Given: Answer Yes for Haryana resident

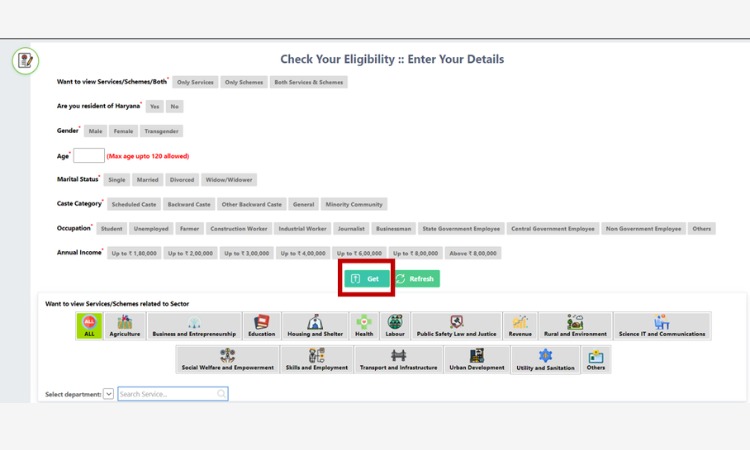Looking at the screenshot, I should pos(154,107).
